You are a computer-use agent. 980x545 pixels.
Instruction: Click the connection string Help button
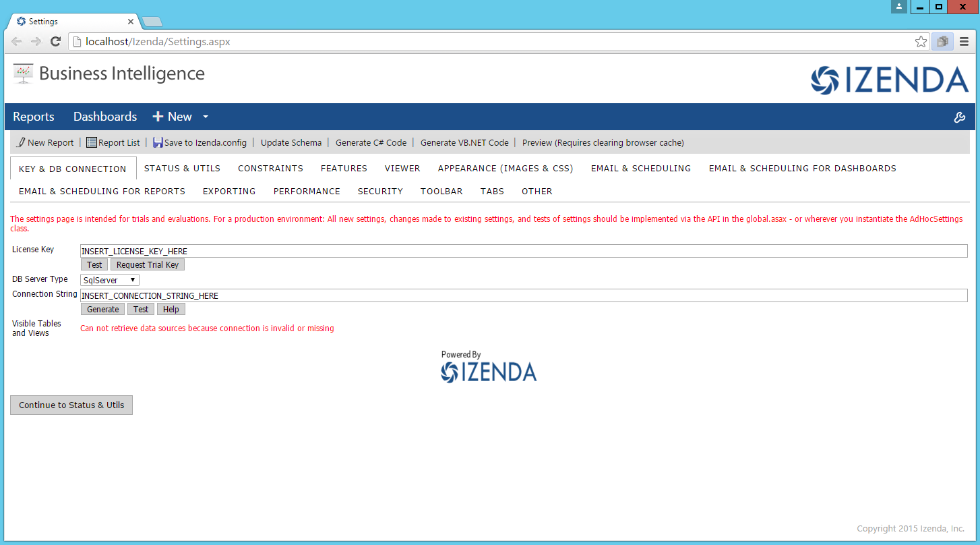[171, 309]
